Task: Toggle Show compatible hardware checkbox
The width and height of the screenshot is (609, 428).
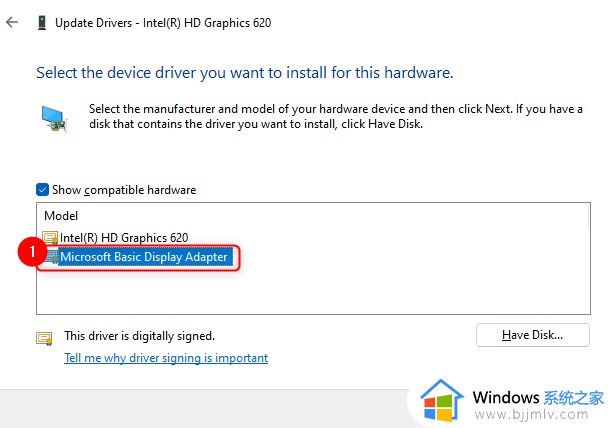Action: point(42,190)
